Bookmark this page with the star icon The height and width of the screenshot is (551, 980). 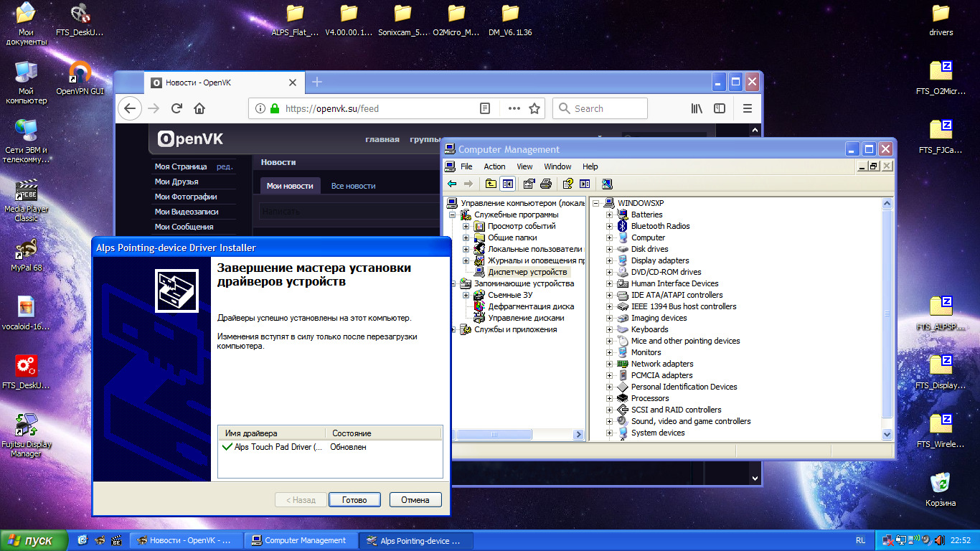pyautogui.click(x=534, y=108)
